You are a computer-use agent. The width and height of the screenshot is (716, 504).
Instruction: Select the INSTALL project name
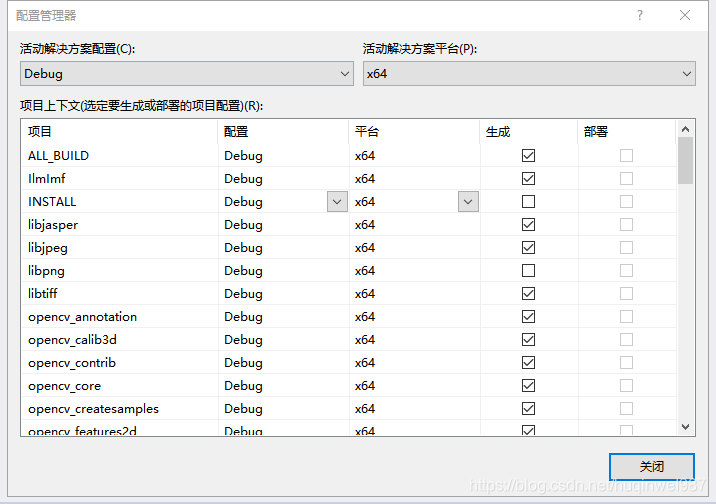coord(52,202)
